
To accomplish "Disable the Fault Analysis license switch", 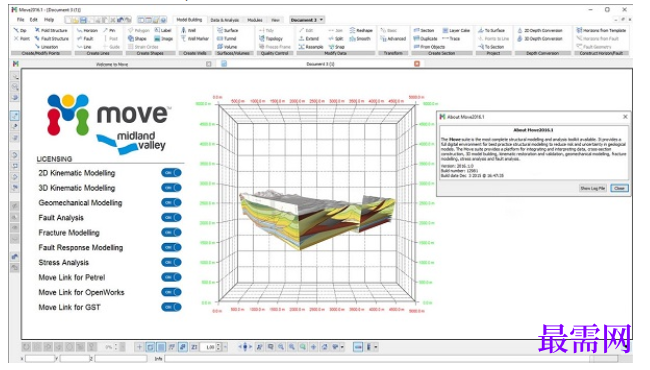I will pyautogui.click(x=171, y=218).
